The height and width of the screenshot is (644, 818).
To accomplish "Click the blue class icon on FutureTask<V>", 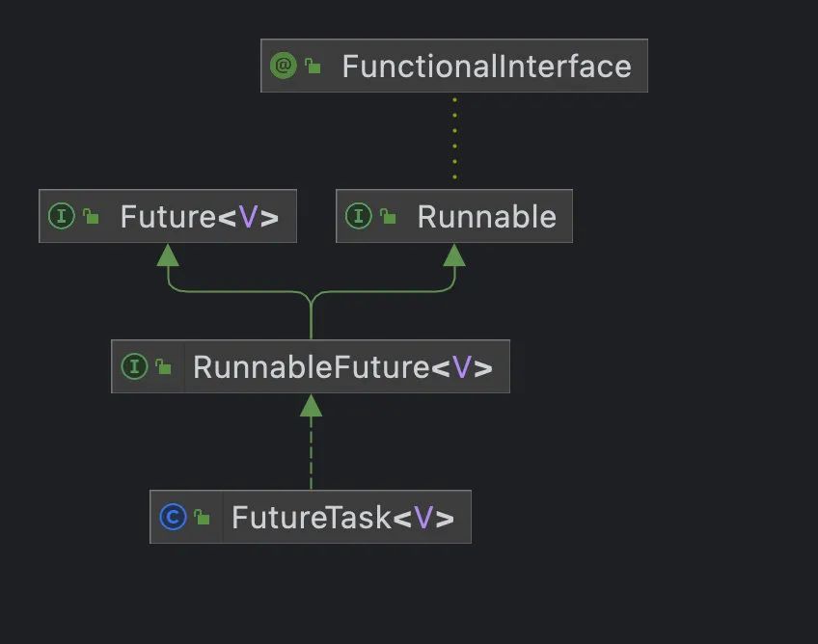I will coord(173,517).
